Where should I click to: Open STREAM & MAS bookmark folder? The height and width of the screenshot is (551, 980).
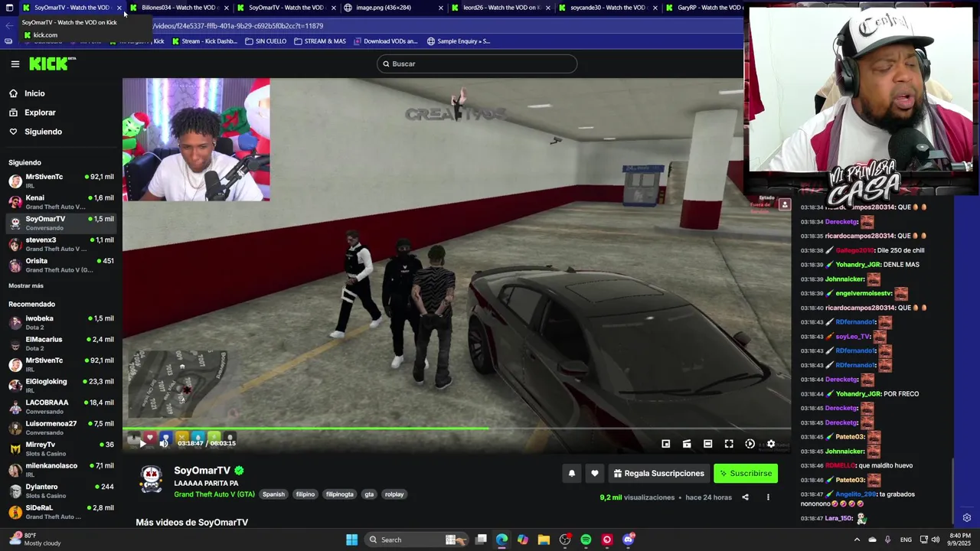coord(320,41)
